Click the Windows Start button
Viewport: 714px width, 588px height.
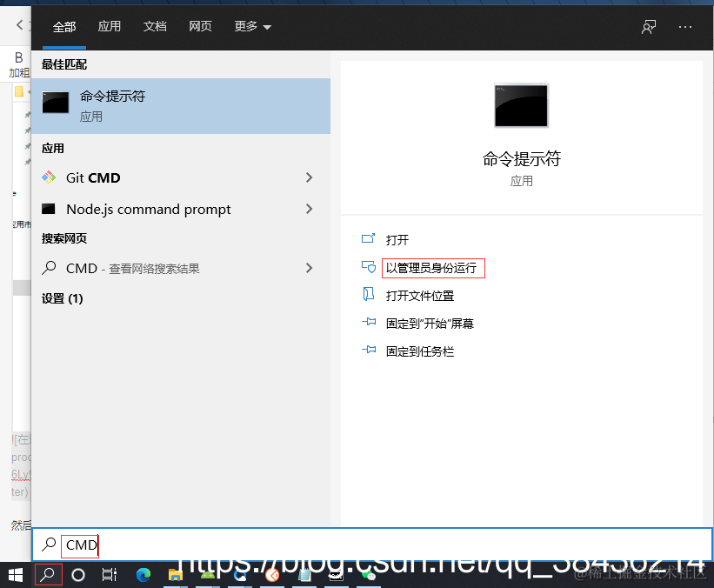pos(15,575)
